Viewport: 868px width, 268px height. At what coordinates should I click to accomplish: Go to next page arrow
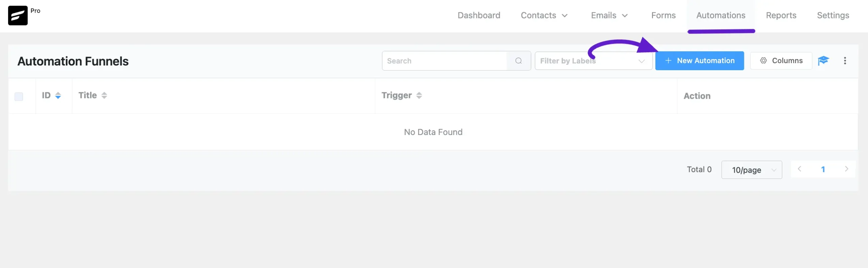tap(846, 169)
